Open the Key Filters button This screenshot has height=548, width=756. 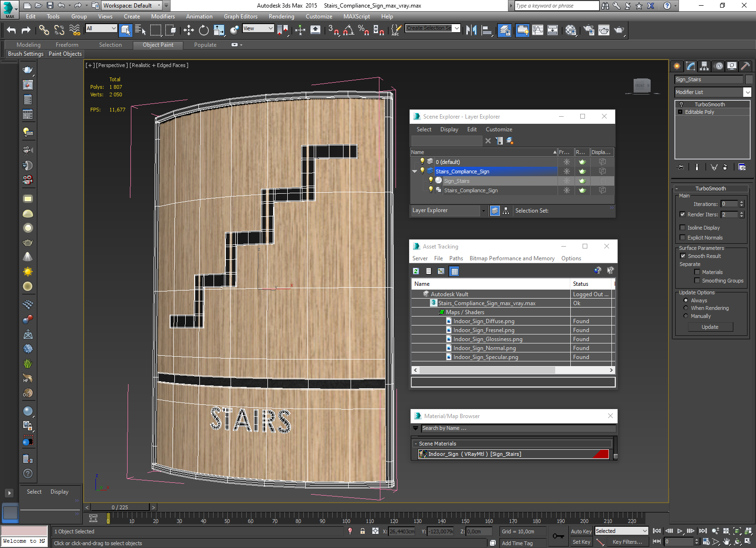coord(627,542)
